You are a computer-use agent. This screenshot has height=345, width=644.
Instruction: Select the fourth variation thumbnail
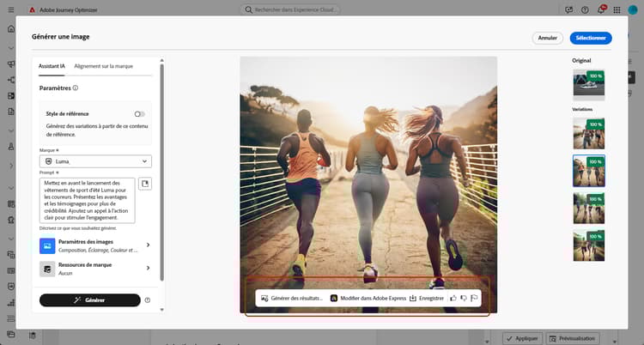pyautogui.click(x=588, y=245)
